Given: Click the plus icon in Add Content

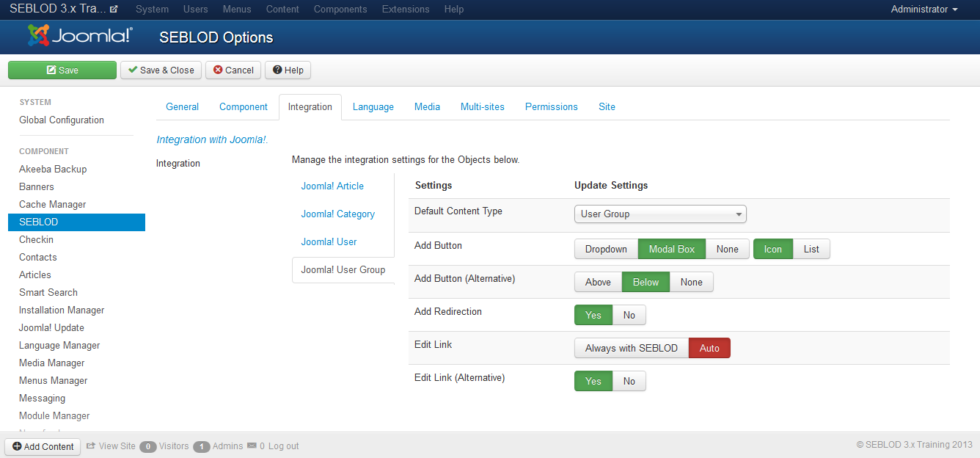Looking at the screenshot, I should 17,446.
